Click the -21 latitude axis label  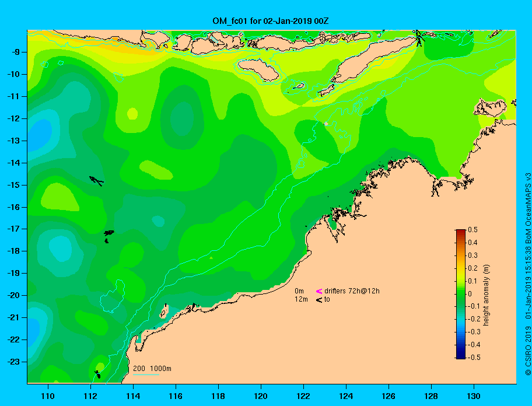click(x=13, y=317)
